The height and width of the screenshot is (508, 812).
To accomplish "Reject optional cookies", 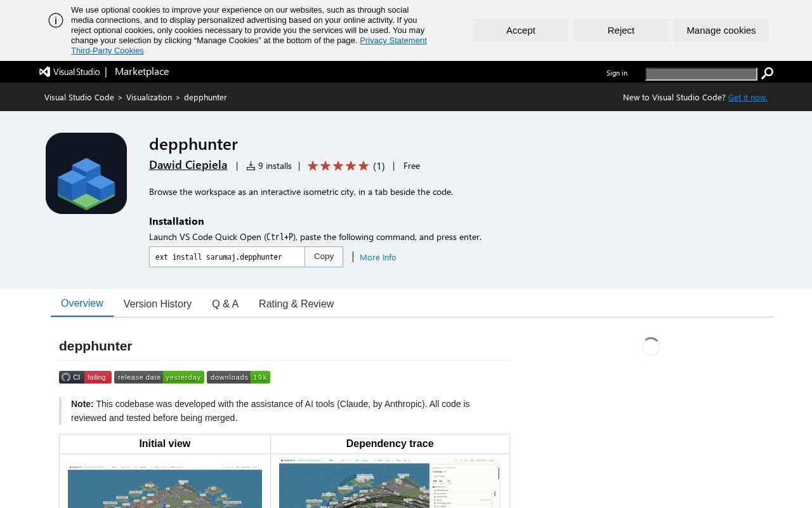I will point(621,30).
